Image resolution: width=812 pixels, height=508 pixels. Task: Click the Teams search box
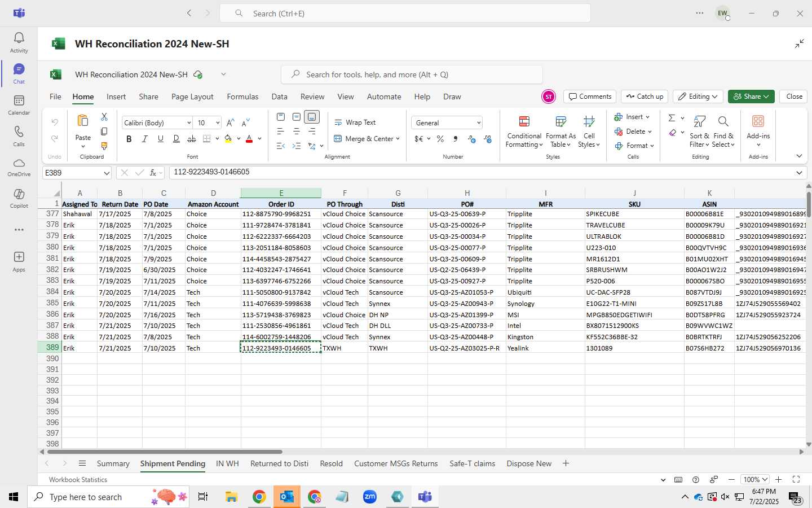click(405, 13)
